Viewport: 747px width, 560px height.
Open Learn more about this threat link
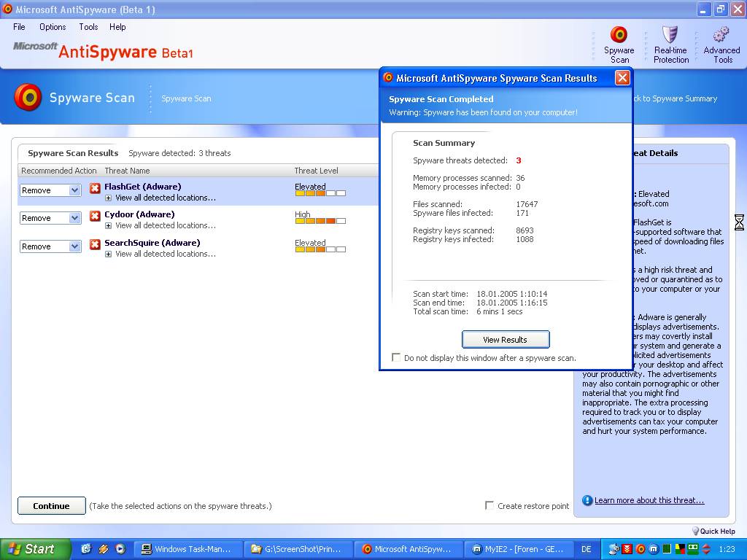(x=649, y=500)
